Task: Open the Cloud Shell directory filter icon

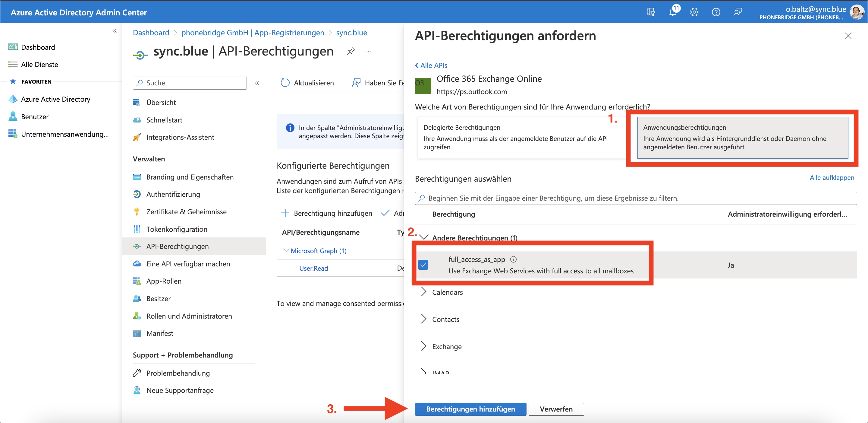Action: [651, 12]
